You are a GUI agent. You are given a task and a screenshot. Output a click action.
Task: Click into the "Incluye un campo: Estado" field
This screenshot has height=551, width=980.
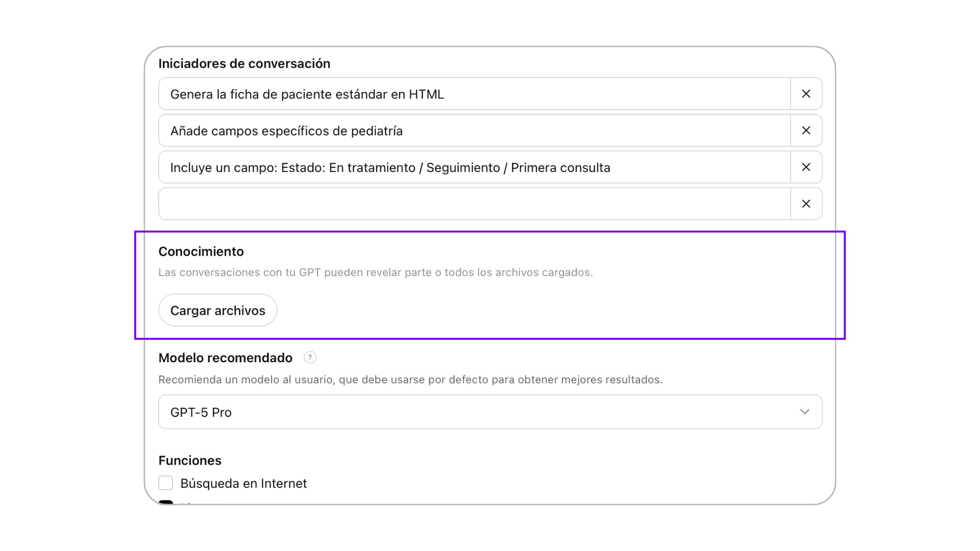coord(475,167)
